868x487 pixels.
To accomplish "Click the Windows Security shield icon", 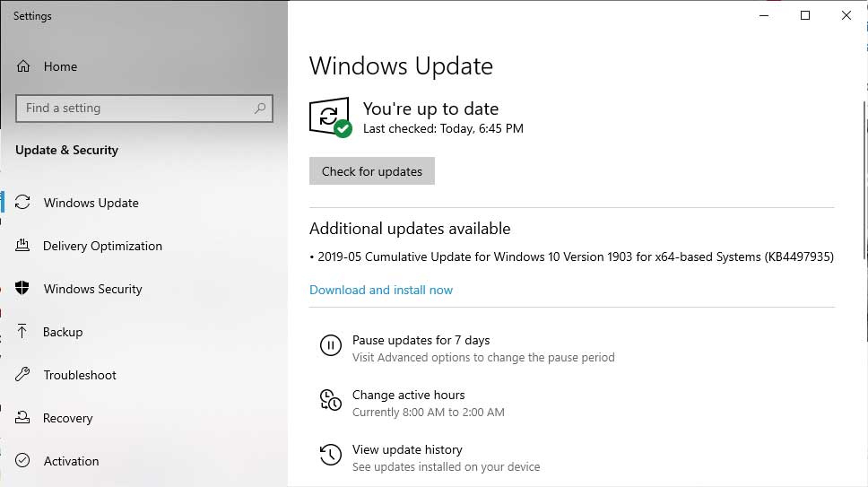I will click(22, 288).
